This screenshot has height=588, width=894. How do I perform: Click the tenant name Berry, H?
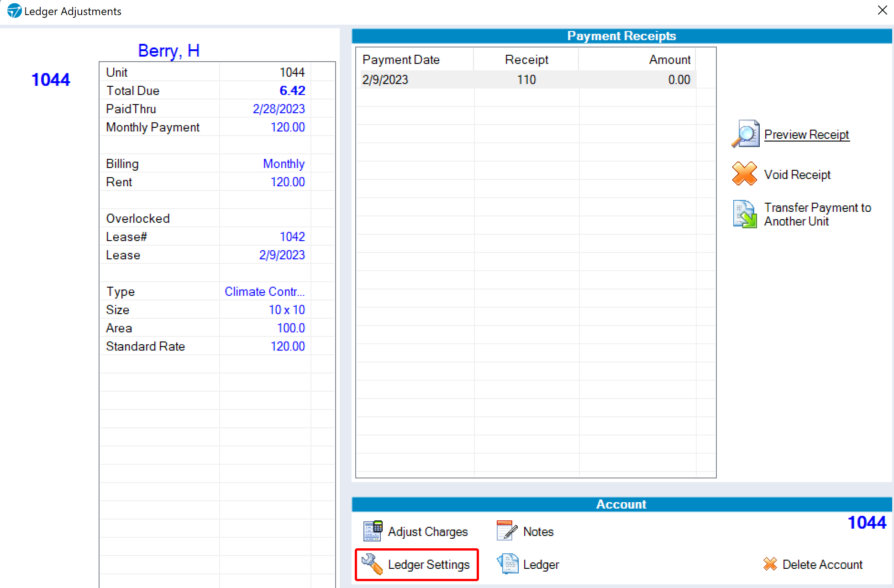(168, 51)
